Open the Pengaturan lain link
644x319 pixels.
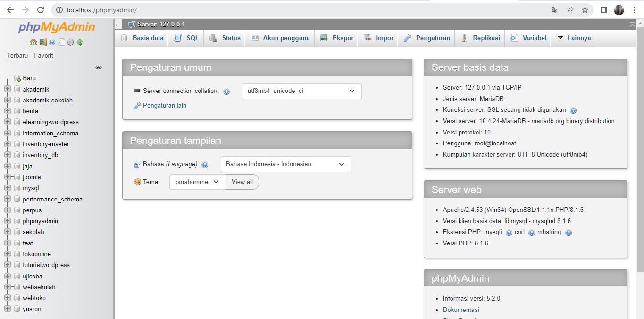pyautogui.click(x=165, y=106)
